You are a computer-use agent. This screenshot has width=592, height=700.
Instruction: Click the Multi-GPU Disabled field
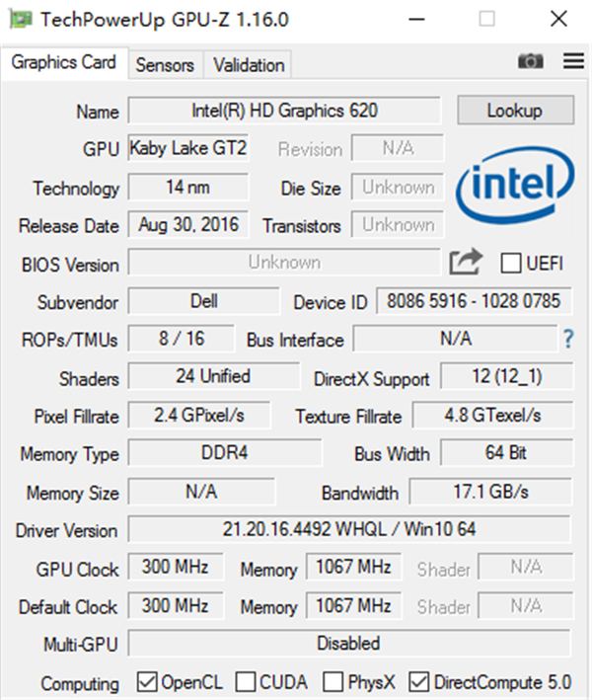coord(349,644)
